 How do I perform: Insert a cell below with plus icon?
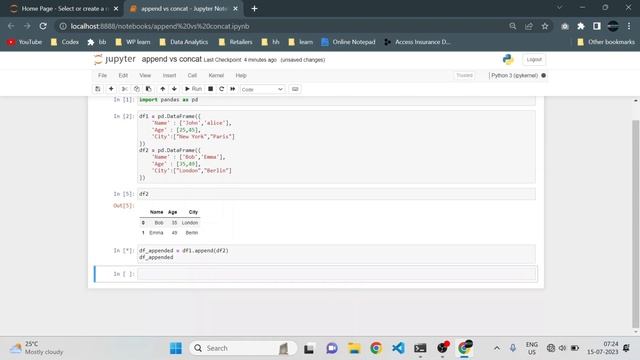click(x=111, y=89)
